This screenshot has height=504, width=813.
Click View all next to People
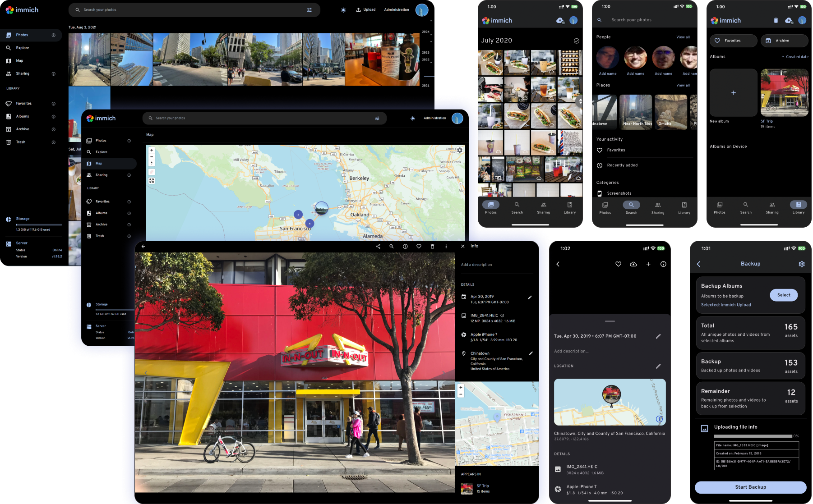click(683, 37)
